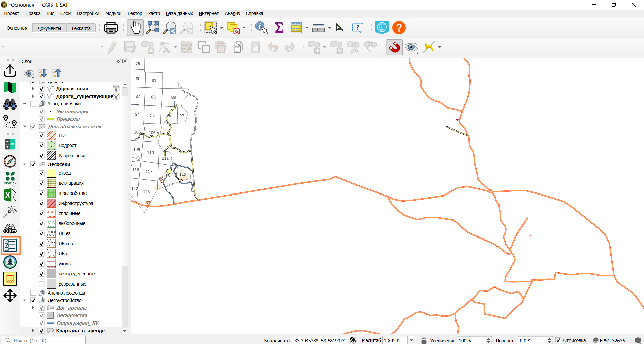Viewport: 644px width, 344px height.
Task: Click the Print layout printer icon
Action: coord(111,28)
